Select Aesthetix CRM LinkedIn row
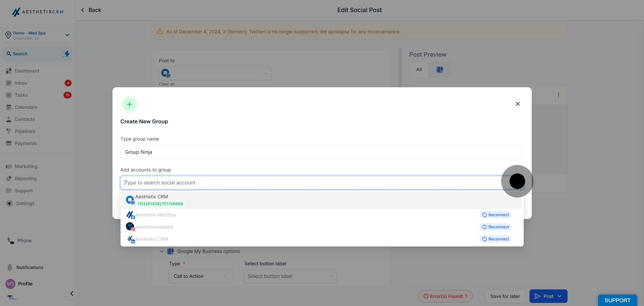The height and width of the screenshot is (306, 644). (322, 239)
